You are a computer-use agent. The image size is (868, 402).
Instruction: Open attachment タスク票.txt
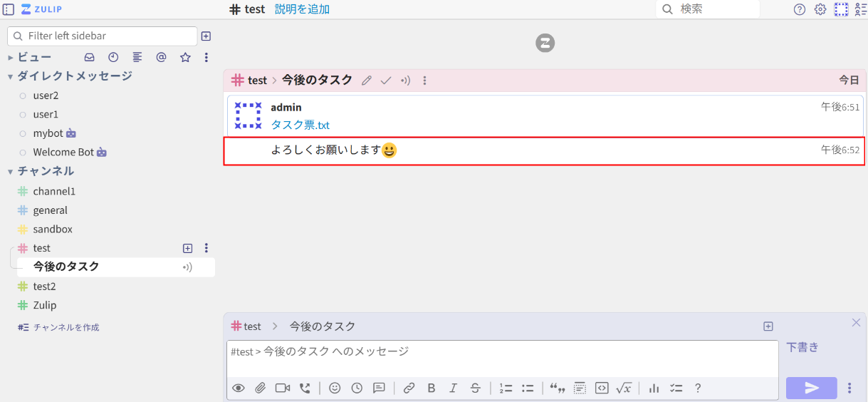[300, 125]
